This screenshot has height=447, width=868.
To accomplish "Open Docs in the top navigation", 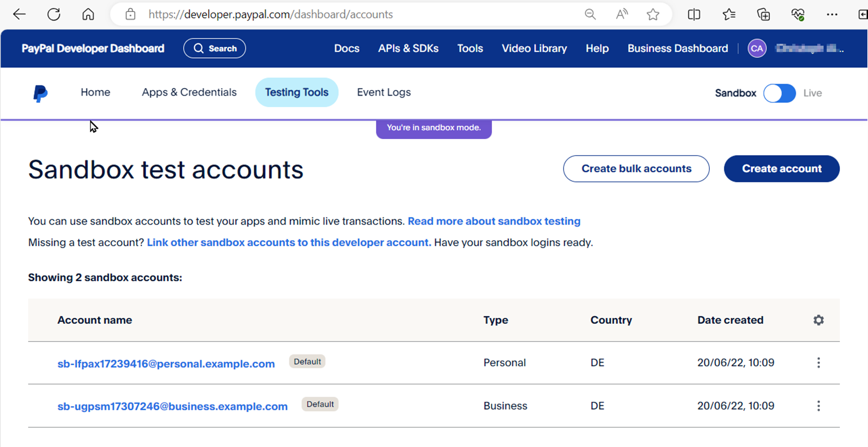I will pyautogui.click(x=346, y=49).
